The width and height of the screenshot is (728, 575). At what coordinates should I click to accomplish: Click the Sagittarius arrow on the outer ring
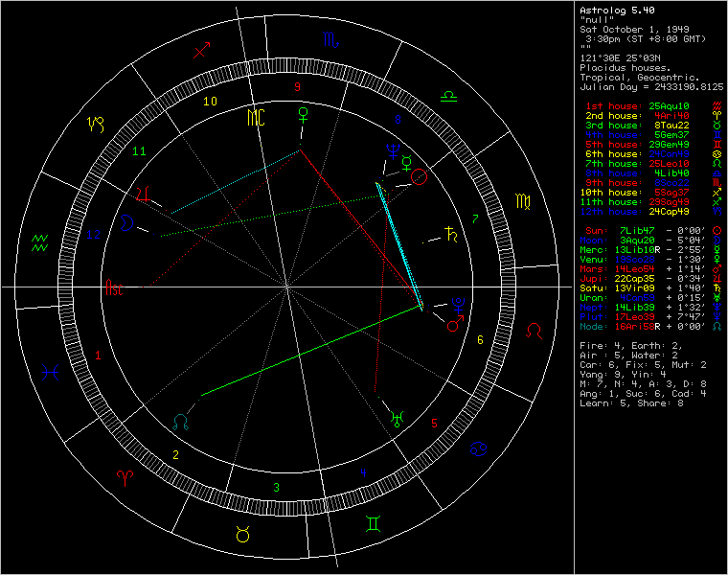click(x=201, y=51)
